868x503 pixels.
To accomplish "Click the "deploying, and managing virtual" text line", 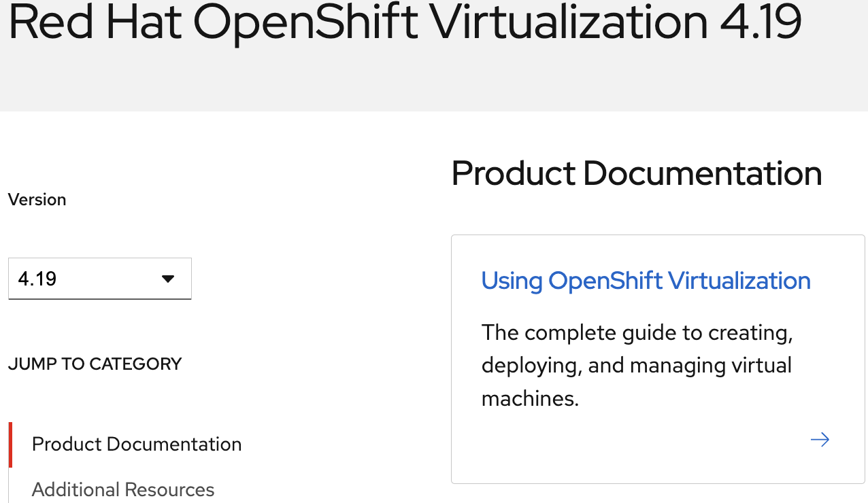I will coord(637,366).
